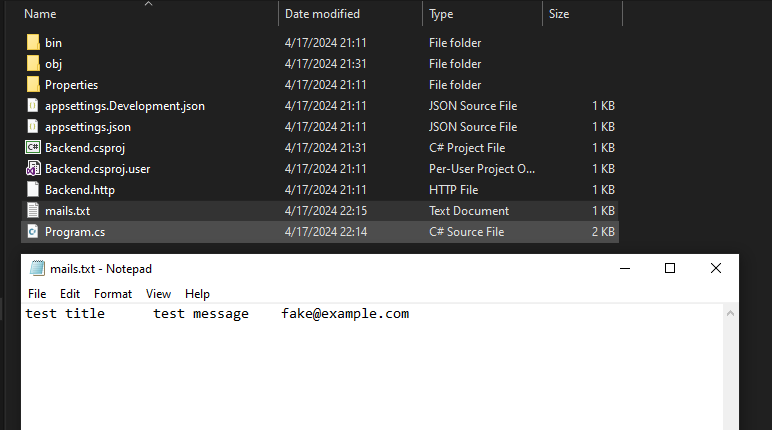The width and height of the screenshot is (772, 430).
Task: Open the Notepad File menu
Action: pyautogui.click(x=37, y=294)
